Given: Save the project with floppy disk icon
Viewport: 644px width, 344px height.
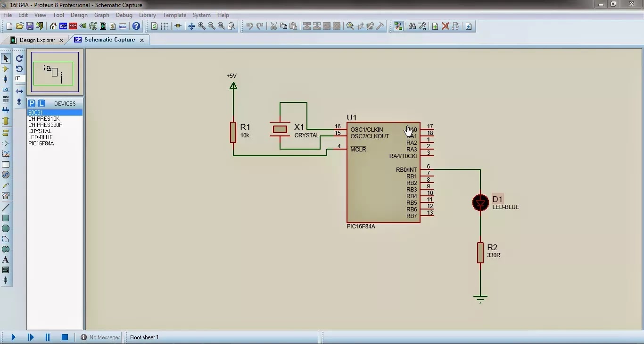Looking at the screenshot, I should coord(29,26).
